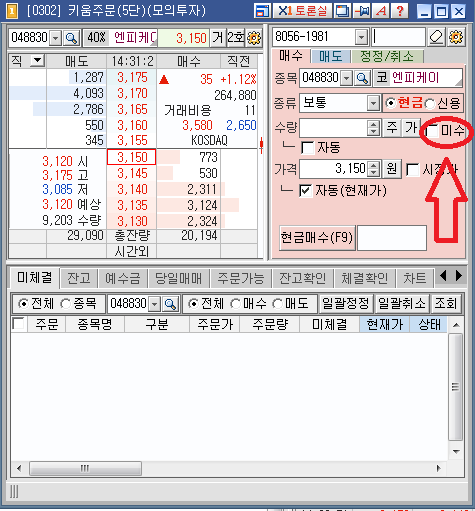Image resolution: width=475 pixels, height=511 pixels.
Task: Open the 미체결 filter stock code dropdown
Action: (x=154, y=304)
